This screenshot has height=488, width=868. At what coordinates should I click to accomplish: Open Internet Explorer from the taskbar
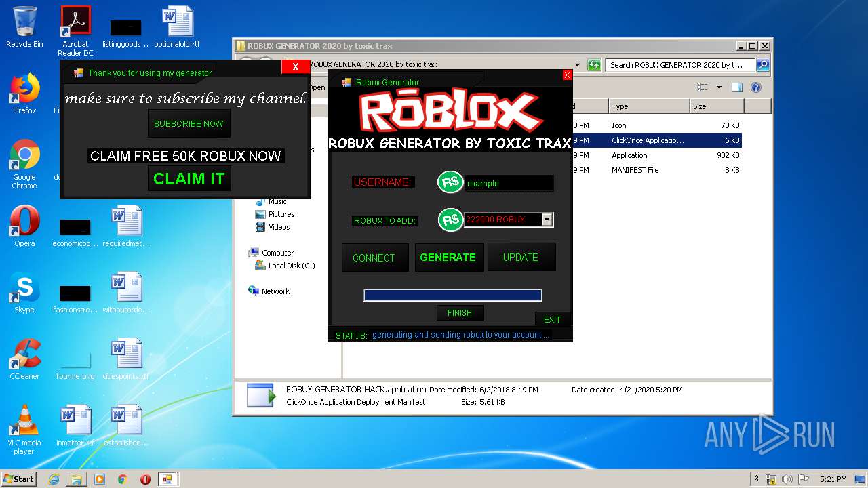click(54, 479)
